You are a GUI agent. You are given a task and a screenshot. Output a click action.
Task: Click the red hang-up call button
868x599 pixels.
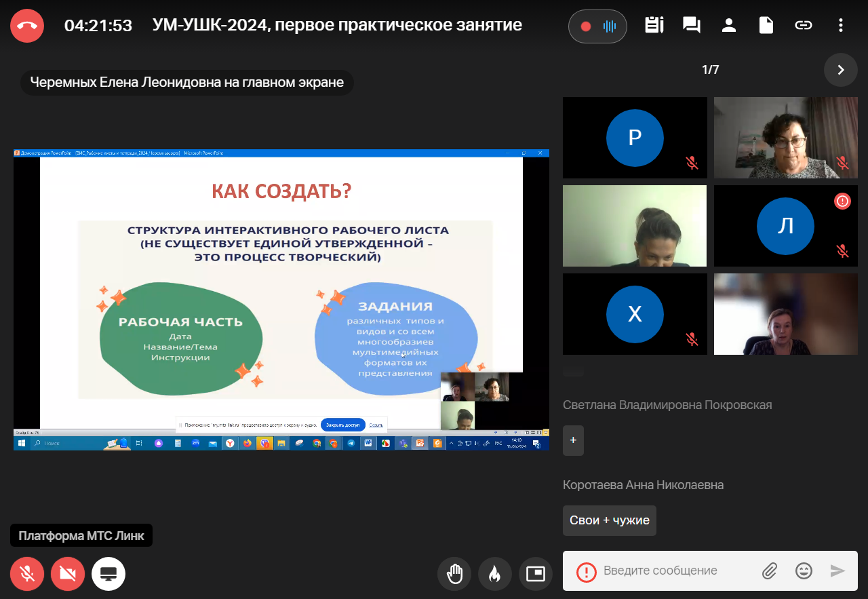coord(27,26)
